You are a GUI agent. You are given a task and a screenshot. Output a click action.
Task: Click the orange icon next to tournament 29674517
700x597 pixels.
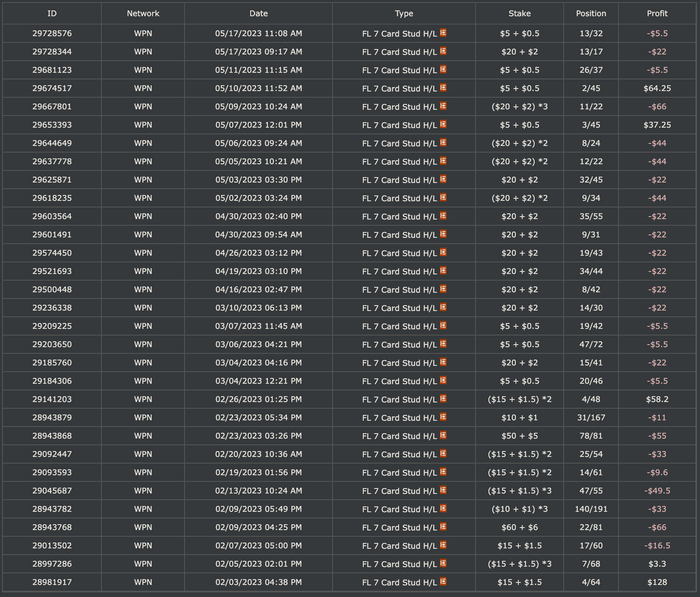click(x=443, y=88)
